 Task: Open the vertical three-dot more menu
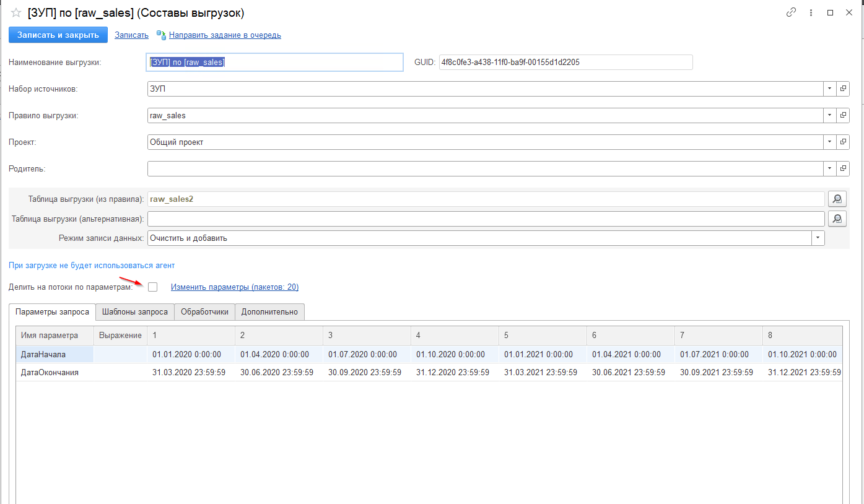click(x=811, y=12)
